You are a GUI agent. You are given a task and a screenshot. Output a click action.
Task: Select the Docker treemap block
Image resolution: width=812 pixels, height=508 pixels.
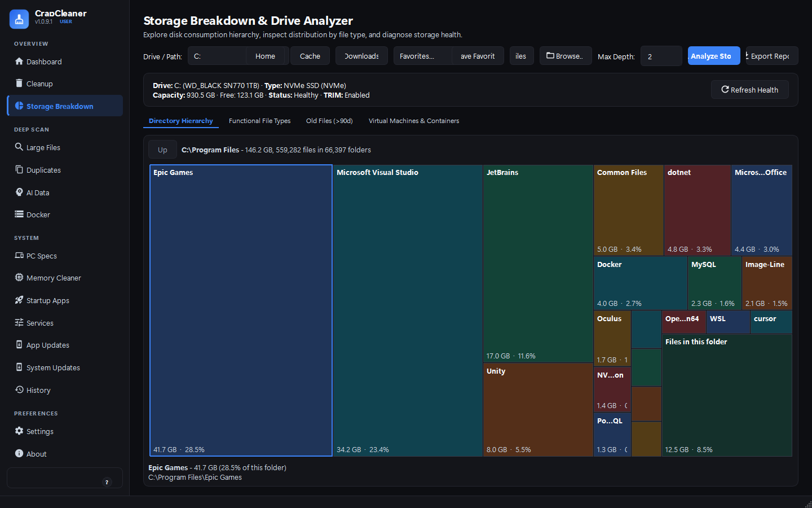641,283
